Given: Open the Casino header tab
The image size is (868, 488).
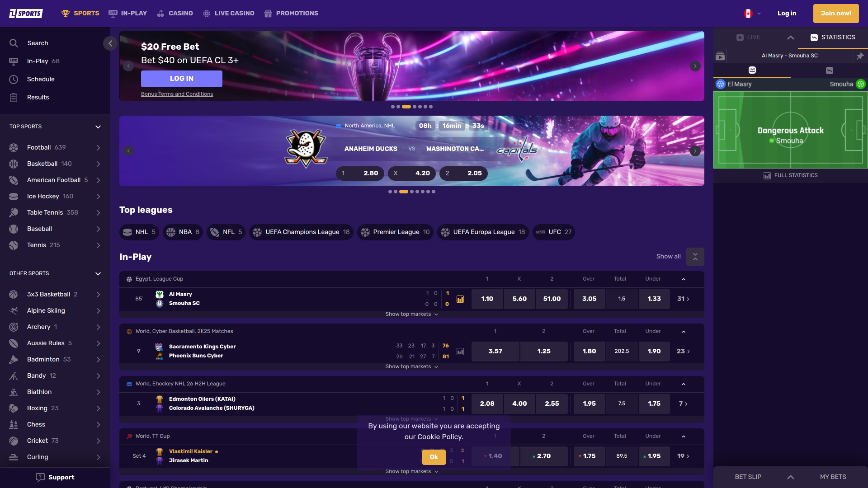Looking at the screenshot, I should 175,14.
